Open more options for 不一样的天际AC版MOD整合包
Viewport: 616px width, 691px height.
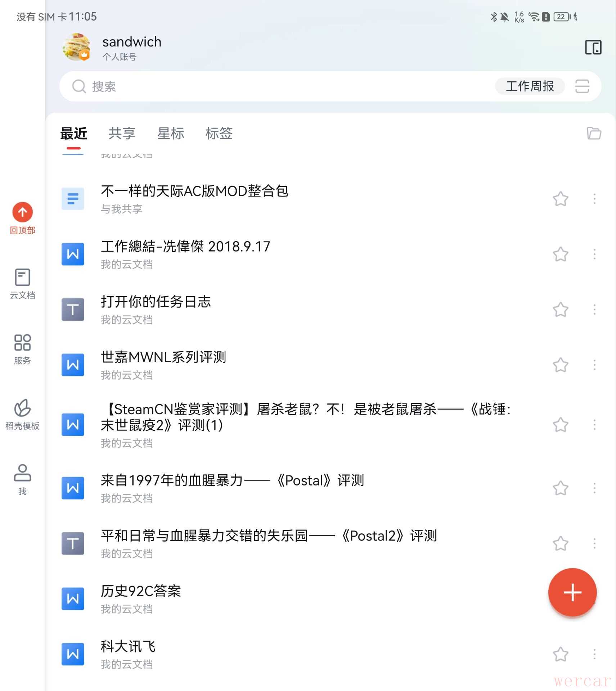[594, 199]
